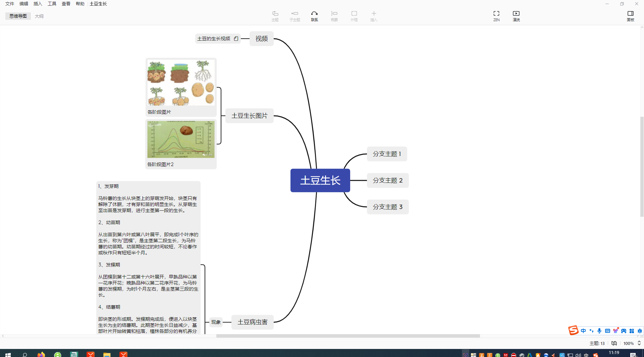Open the Sogou toolbox grid icon
Image resolution: width=644 pixels, height=357 pixels.
coord(632,331)
